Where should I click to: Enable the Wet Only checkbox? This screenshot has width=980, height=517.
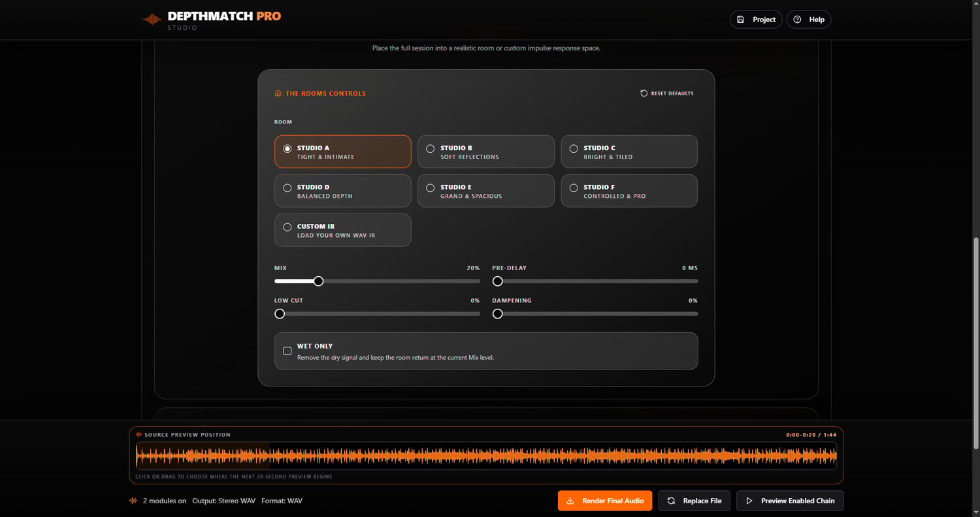[x=287, y=351]
